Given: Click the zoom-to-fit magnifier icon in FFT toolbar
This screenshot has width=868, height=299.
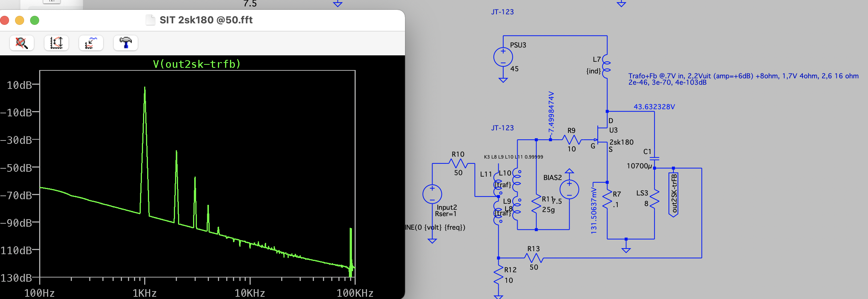Looking at the screenshot, I should (x=22, y=43).
